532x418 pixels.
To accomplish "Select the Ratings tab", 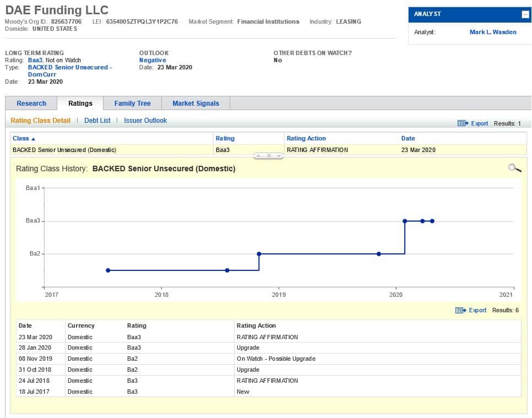I will [80, 104].
